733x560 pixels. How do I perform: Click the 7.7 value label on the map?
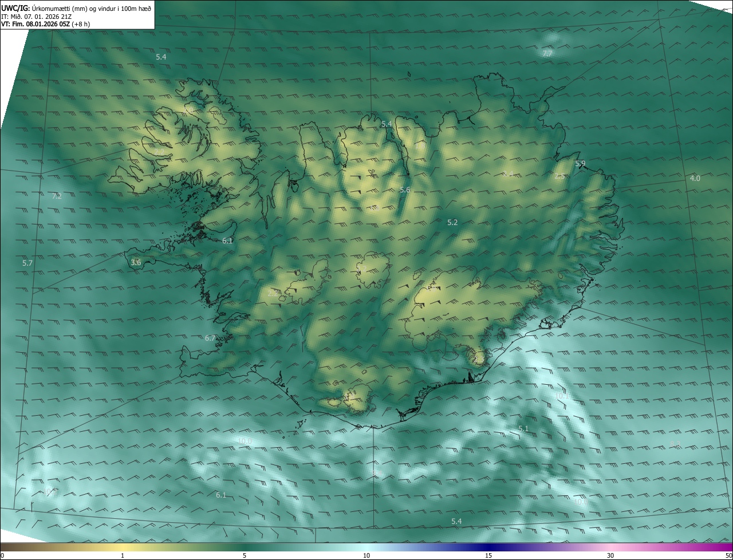(547, 54)
